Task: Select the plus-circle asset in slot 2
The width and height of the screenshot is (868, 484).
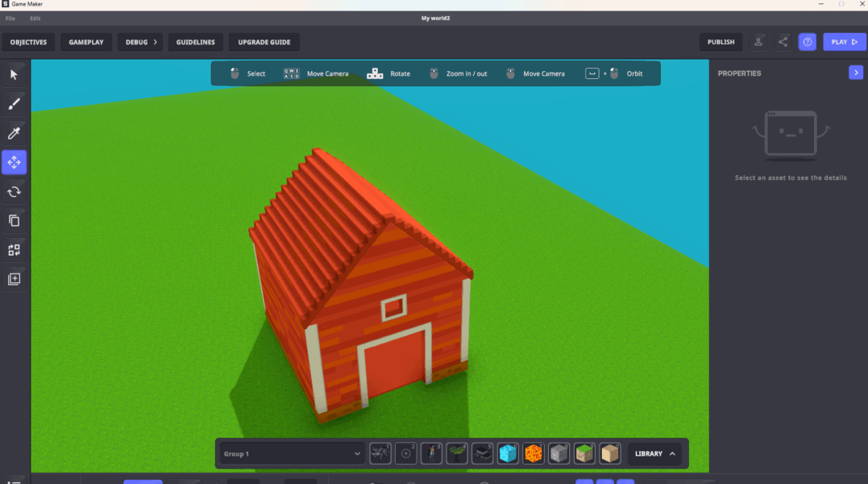Action: pos(405,453)
